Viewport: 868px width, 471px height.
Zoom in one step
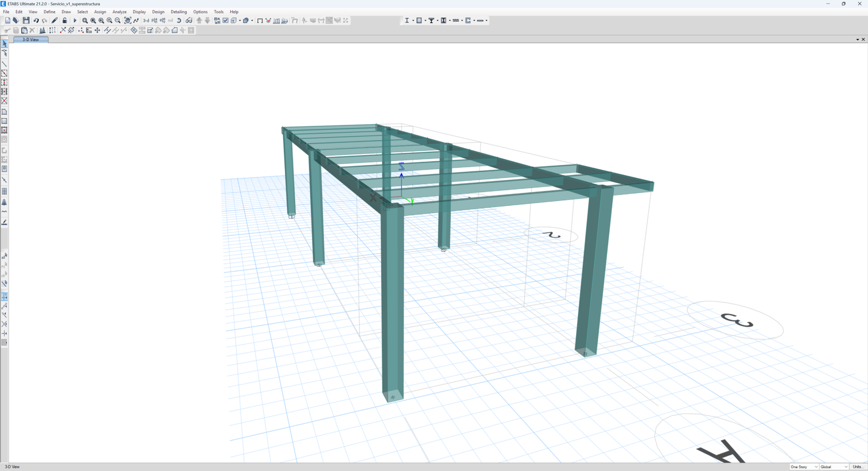point(110,21)
